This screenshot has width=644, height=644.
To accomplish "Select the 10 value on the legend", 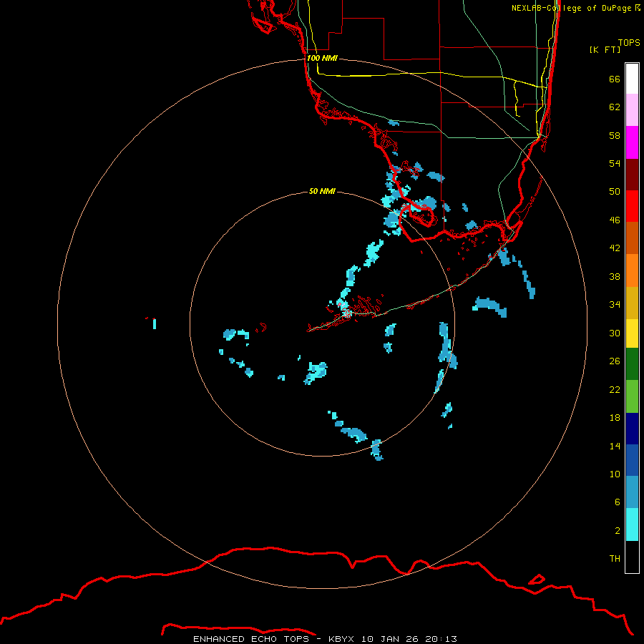I will click(615, 474).
